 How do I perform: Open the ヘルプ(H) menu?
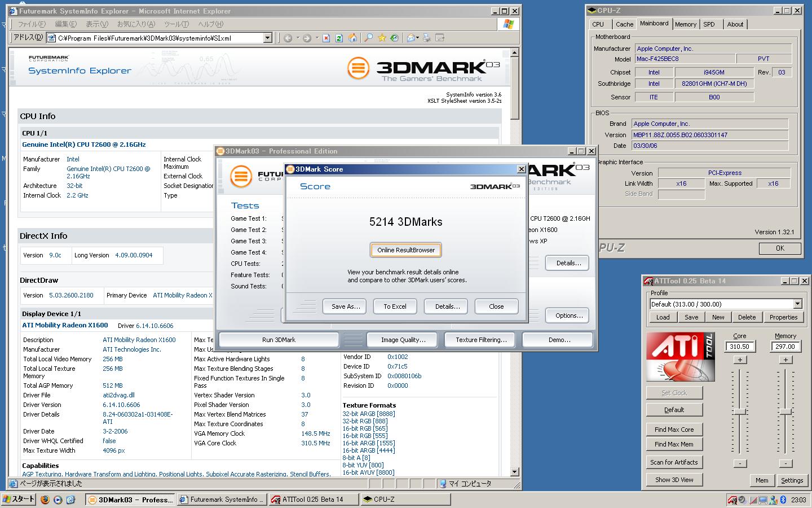tap(210, 24)
